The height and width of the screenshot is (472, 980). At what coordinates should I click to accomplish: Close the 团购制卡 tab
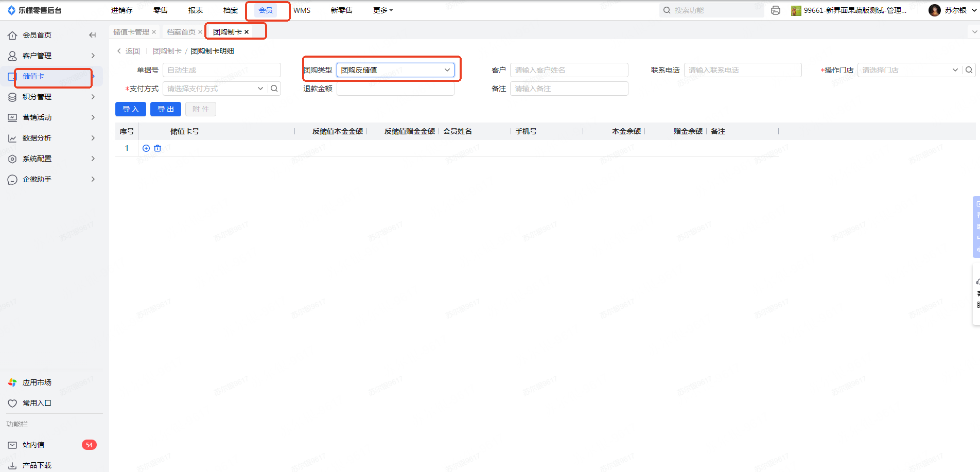click(x=247, y=32)
